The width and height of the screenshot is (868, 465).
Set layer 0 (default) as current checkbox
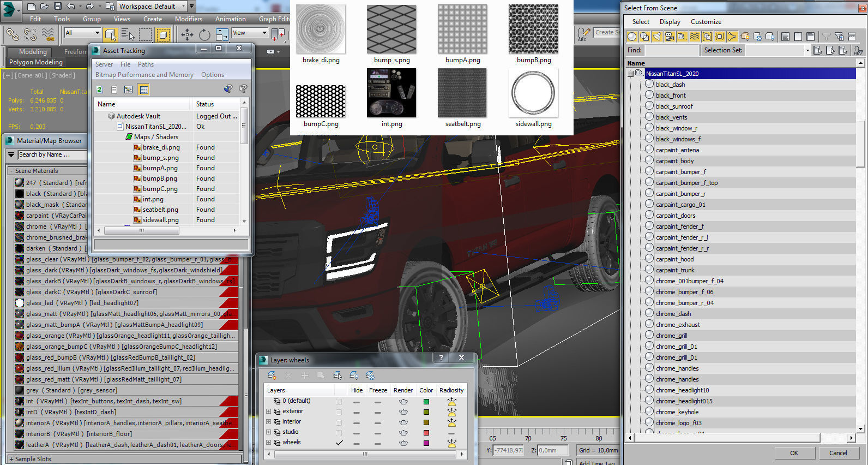[339, 402]
